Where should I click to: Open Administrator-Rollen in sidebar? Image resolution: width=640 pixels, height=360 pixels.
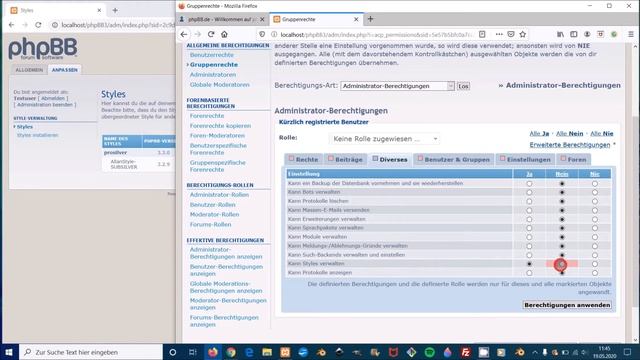click(219, 195)
